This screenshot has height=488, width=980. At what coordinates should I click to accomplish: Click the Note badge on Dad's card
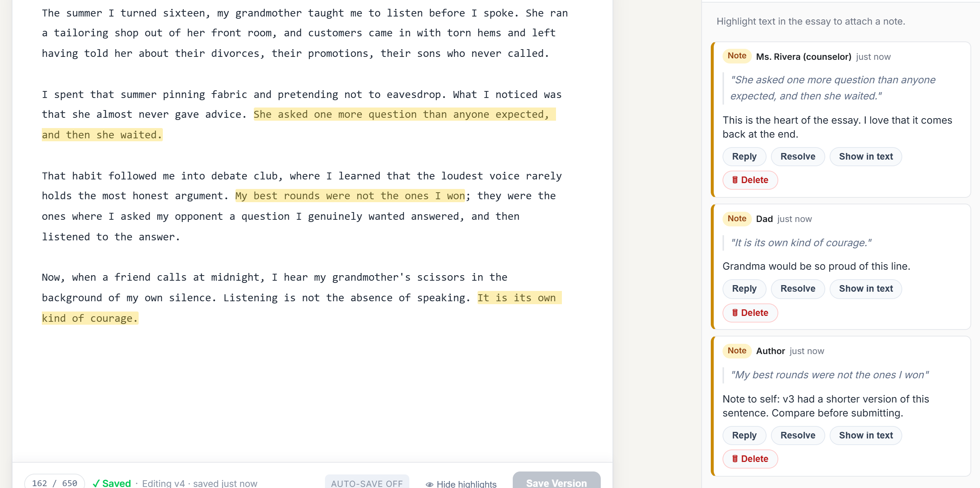736,218
